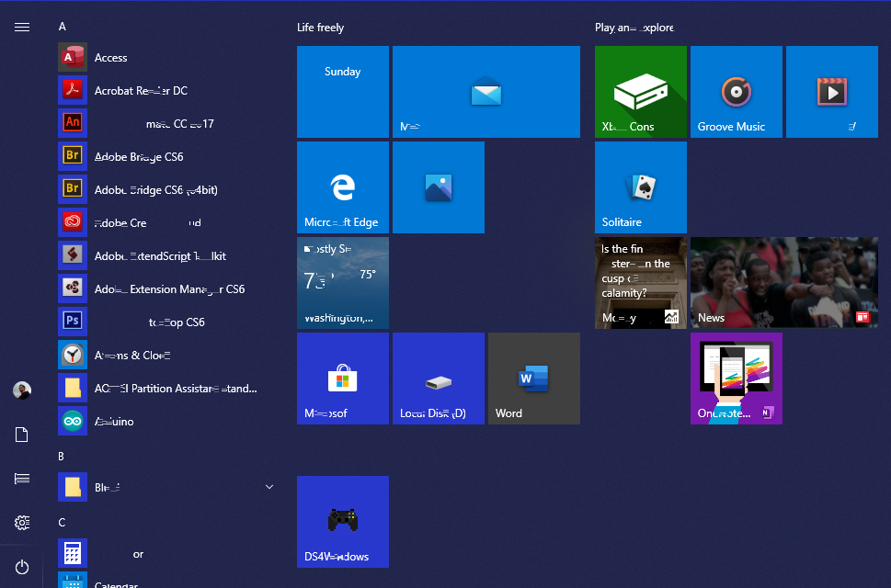Expand the Blender folder chevron
Viewport: 891px width, 588px height.
pyautogui.click(x=269, y=487)
